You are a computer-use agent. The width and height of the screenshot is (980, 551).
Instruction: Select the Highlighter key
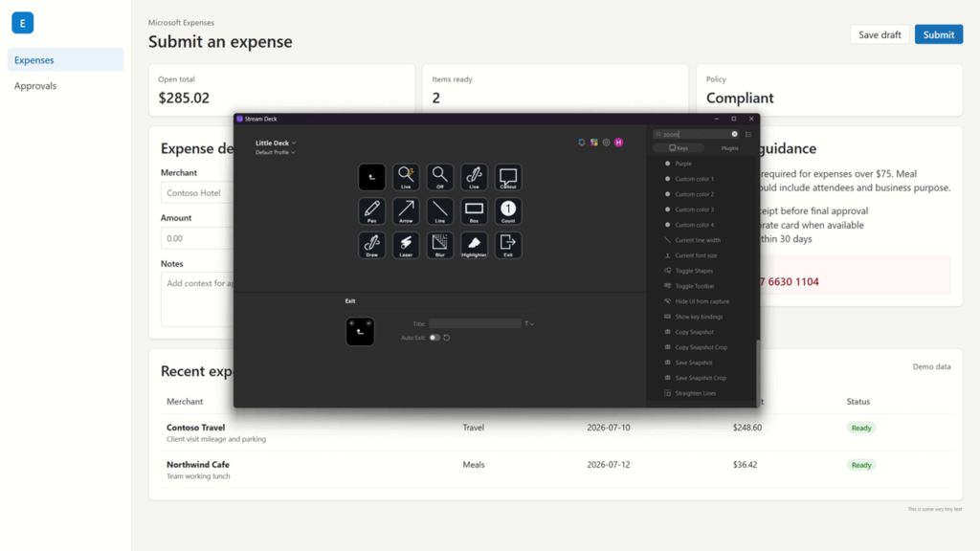coord(474,246)
